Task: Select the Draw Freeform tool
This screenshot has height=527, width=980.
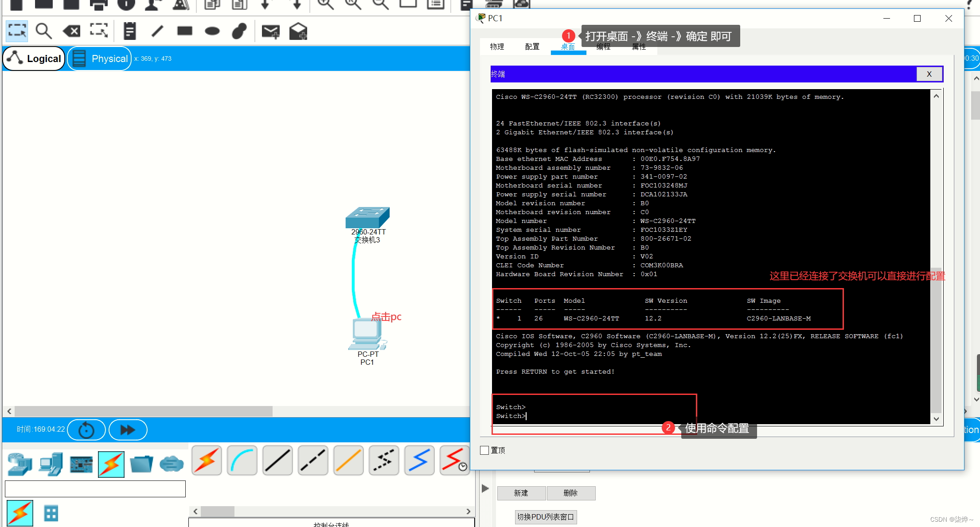Action: coord(239,31)
